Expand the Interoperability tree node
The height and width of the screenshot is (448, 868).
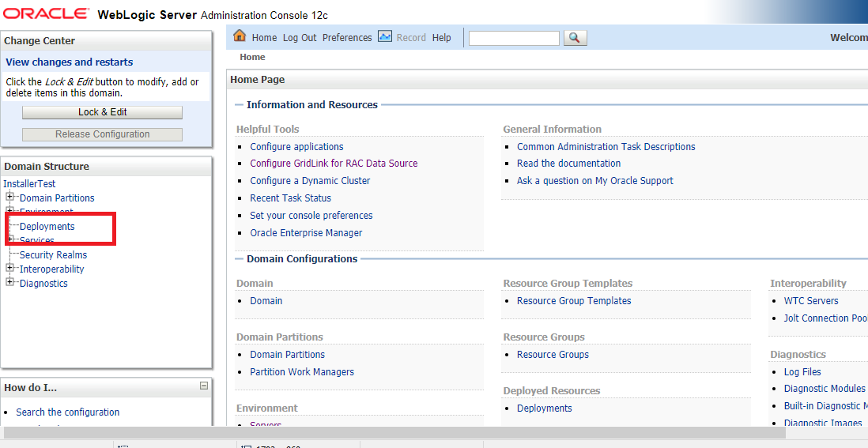(9, 268)
